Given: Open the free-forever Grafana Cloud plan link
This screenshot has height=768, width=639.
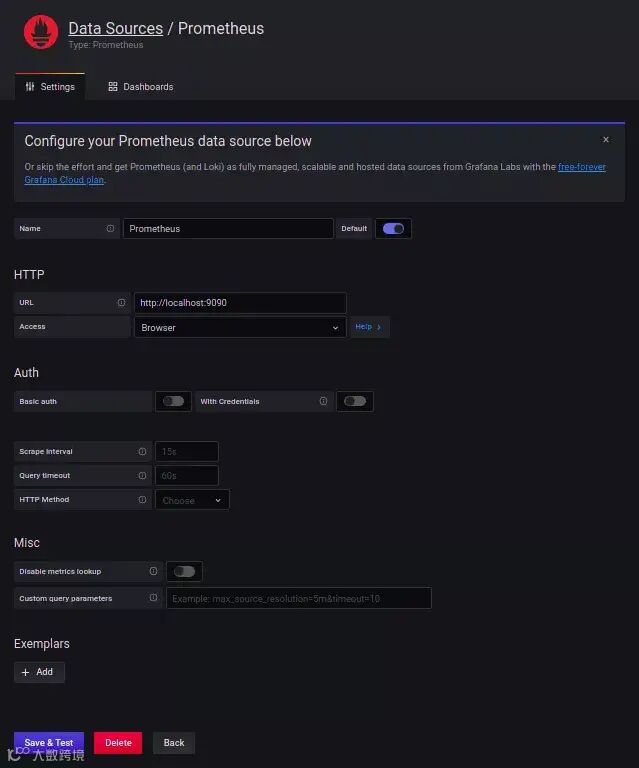Looking at the screenshot, I should coord(582,167).
